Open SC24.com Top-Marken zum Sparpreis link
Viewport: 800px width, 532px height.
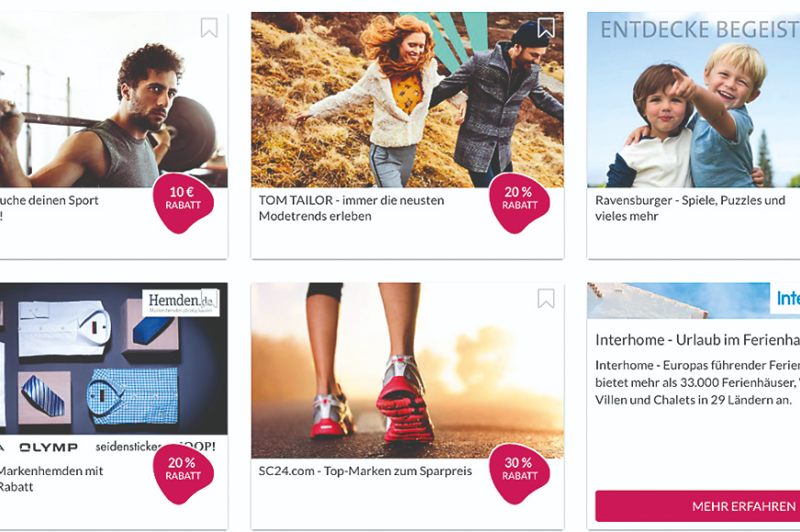365,471
